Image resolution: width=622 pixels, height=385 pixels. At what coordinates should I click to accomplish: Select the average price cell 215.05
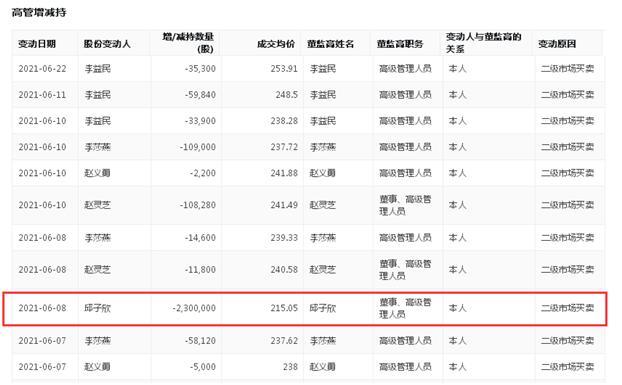click(x=284, y=308)
